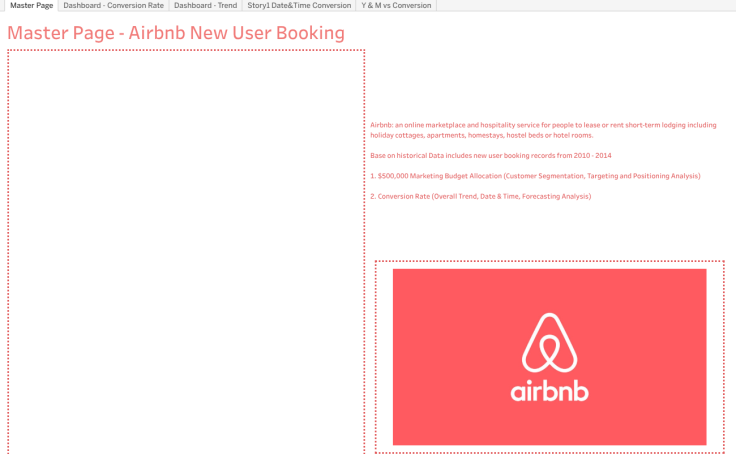Switch to the Master Page tab
736x454 pixels.
click(29, 6)
